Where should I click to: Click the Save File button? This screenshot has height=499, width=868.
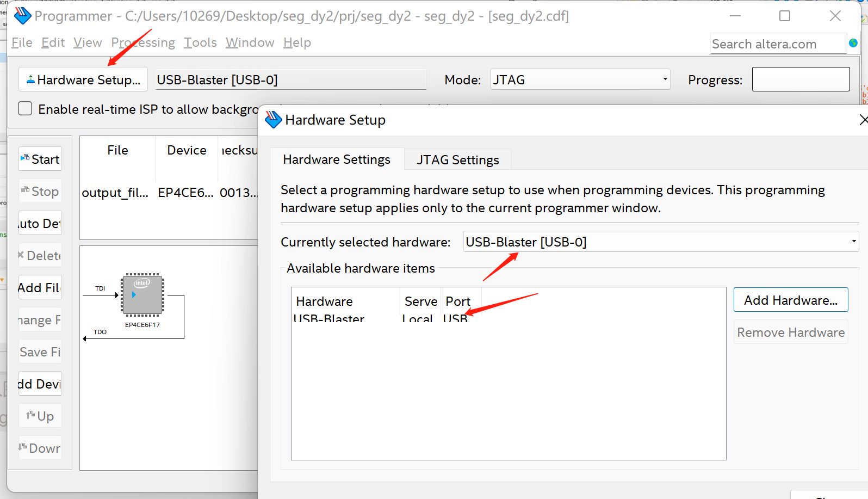coord(40,352)
